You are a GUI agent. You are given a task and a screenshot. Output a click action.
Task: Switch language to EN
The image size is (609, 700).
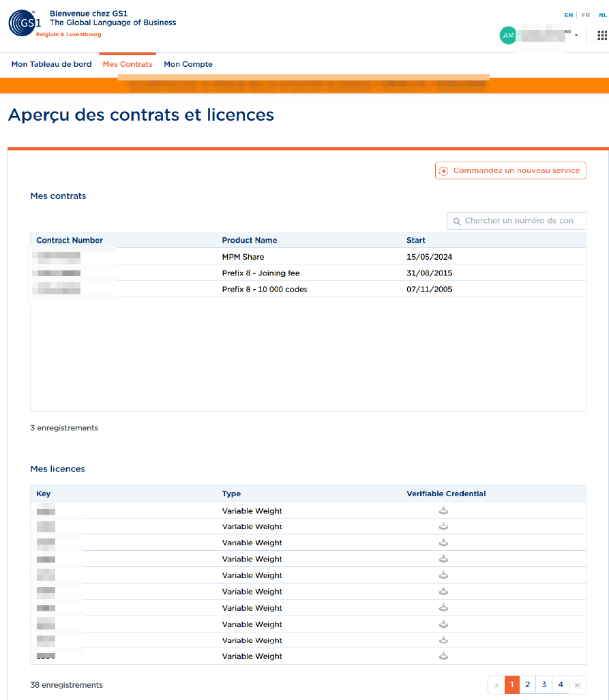568,15
